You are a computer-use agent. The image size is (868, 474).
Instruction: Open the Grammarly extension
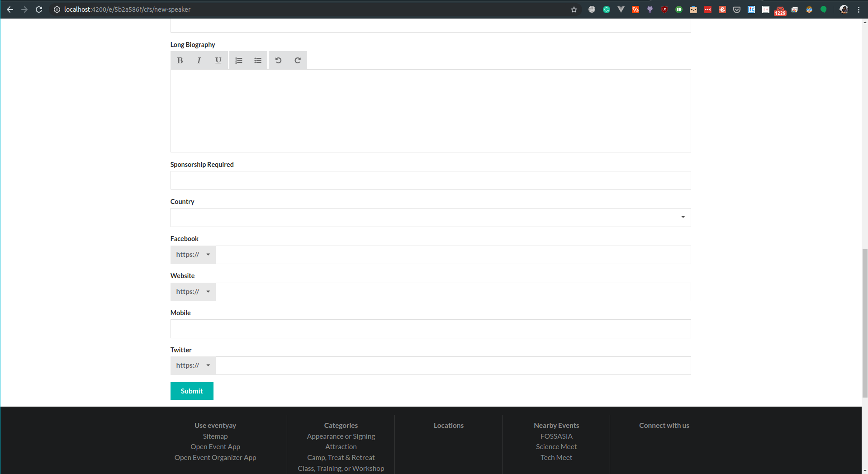coord(606,9)
